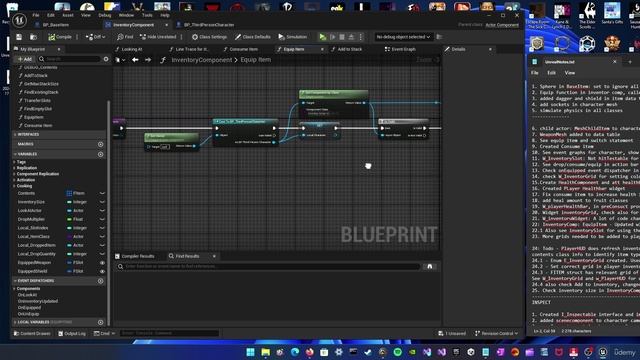Open the Debug menu

click(x=104, y=15)
